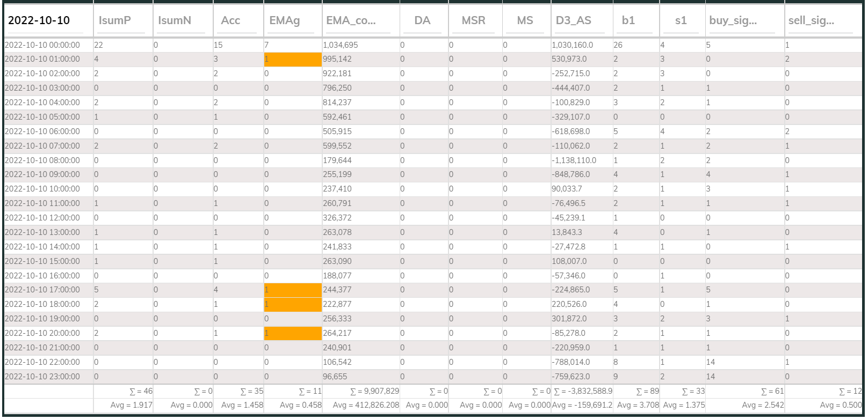Click the EMAg column header
Viewport: 868px width, 419px height.
(285, 20)
